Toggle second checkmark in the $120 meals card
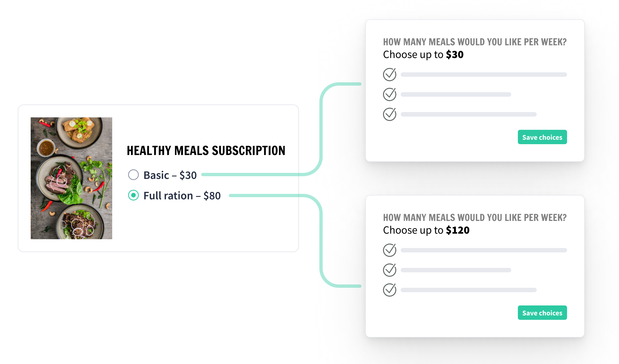The height and width of the screenshot is (364, 619). point(390,270)
